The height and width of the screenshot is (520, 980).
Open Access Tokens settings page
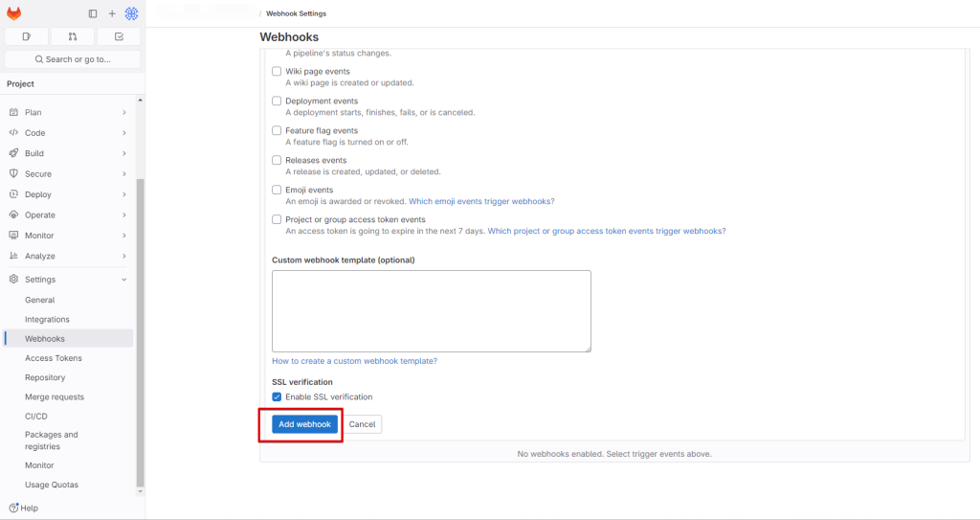pyautogui.click(x=54, y=358)
